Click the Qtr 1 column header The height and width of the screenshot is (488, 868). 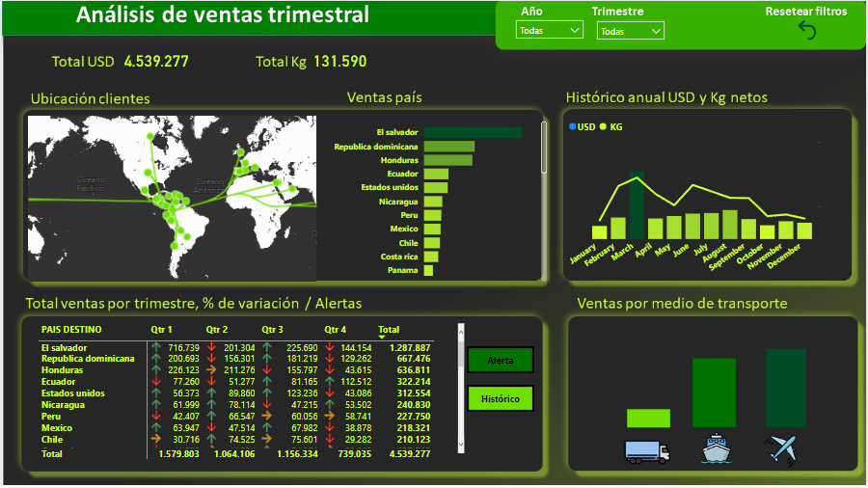161,329
